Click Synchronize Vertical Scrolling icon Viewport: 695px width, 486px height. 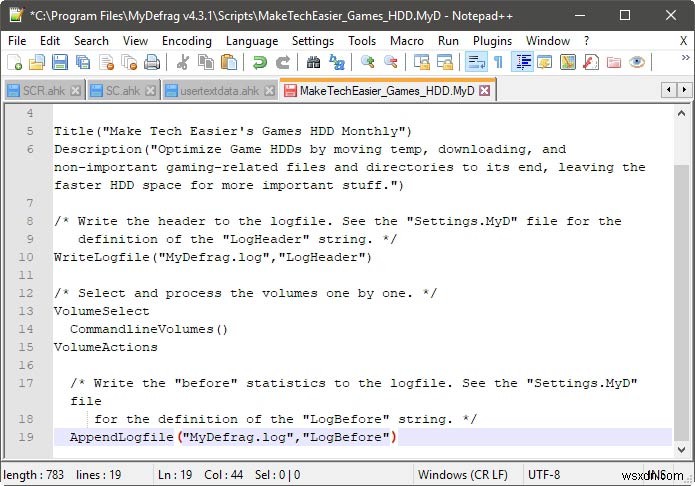[x=422, y=62]
